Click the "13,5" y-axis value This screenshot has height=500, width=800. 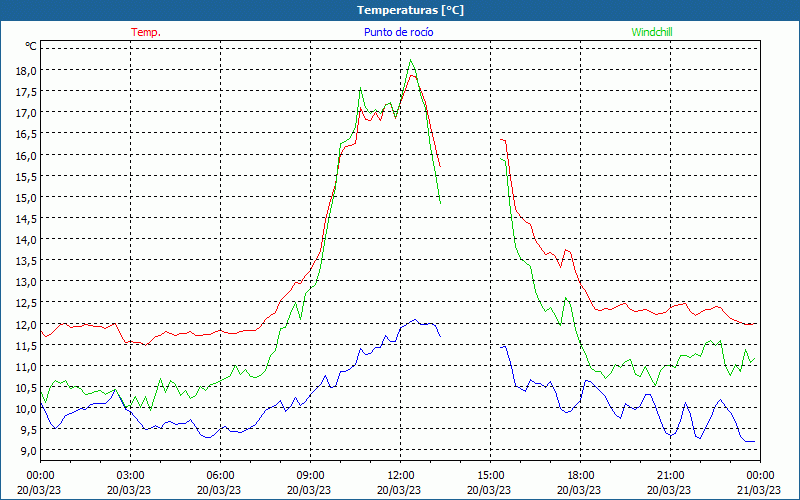pos(26,261)
